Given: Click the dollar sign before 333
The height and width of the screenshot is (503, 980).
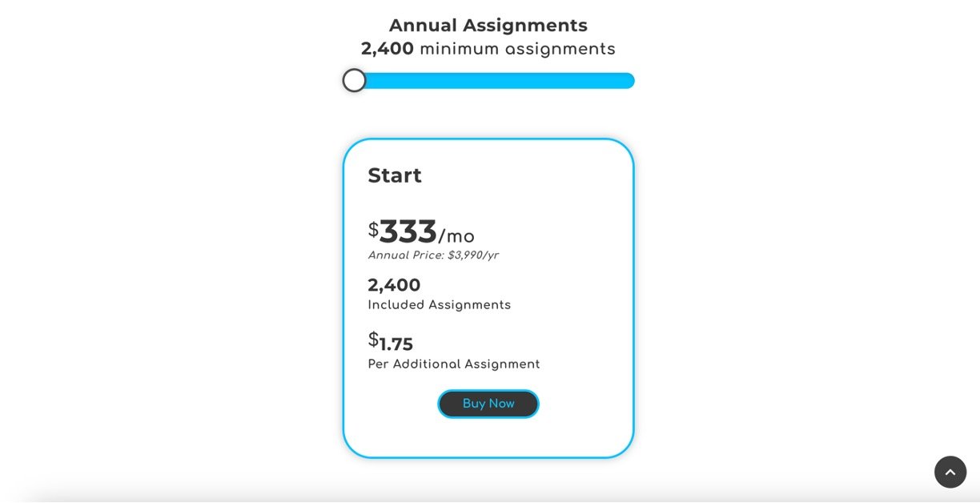Looking at the screenshot, I should 373,230.
